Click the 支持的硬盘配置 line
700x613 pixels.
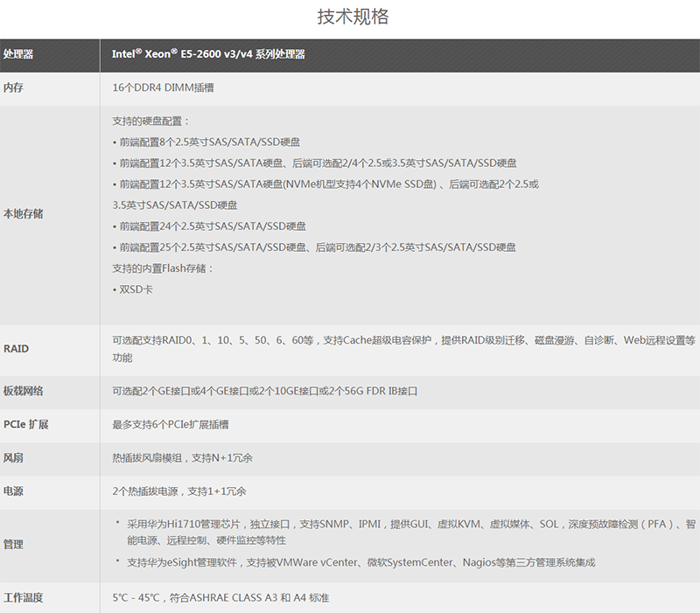coord(150,122)
